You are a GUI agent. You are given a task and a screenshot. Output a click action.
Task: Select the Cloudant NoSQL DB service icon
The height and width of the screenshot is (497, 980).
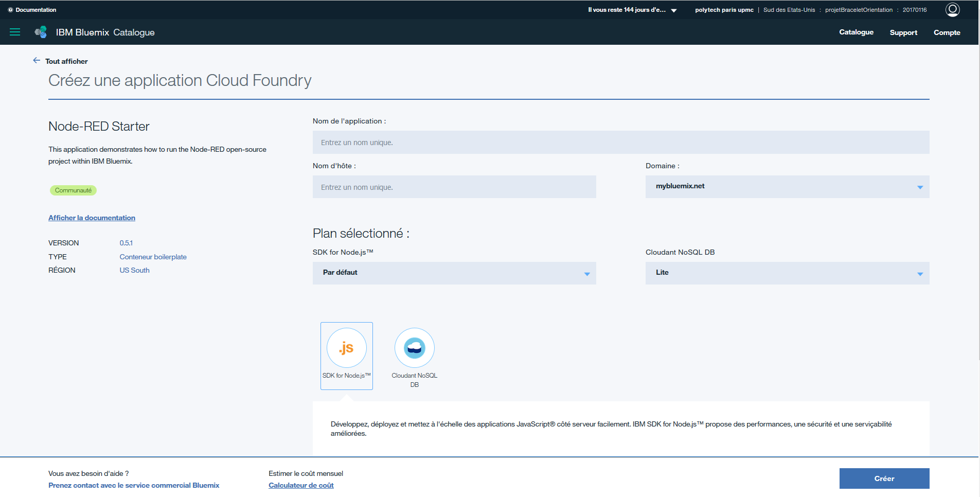415,348
